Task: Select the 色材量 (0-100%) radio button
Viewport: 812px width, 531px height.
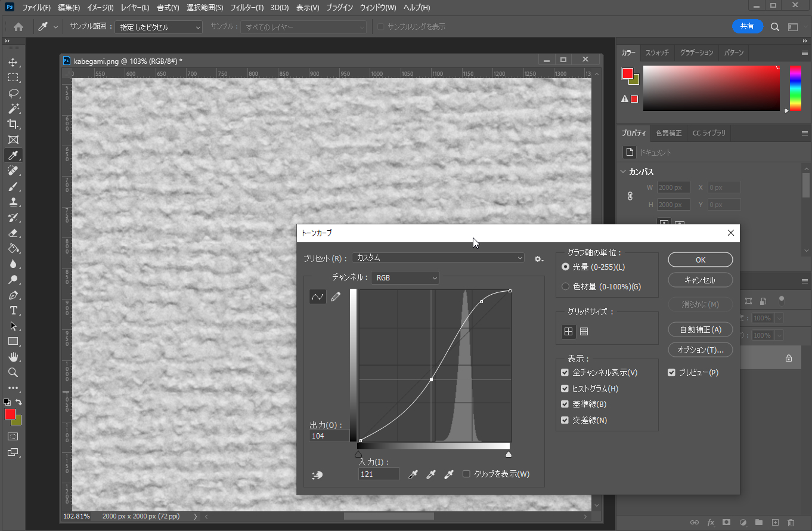Action: pyautogui.click(x=565, y=286)
